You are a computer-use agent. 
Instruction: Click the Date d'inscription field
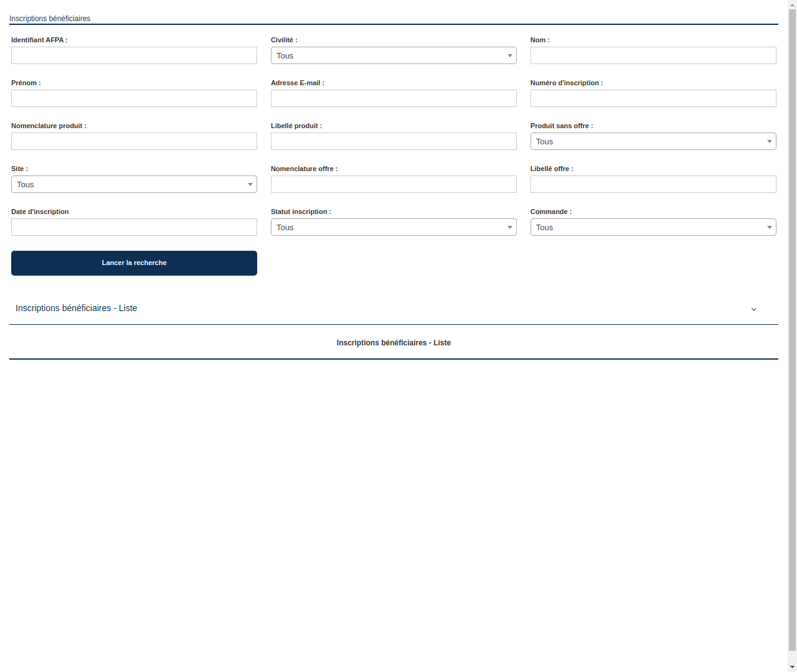pyautogui.click(x=134, y=227)
